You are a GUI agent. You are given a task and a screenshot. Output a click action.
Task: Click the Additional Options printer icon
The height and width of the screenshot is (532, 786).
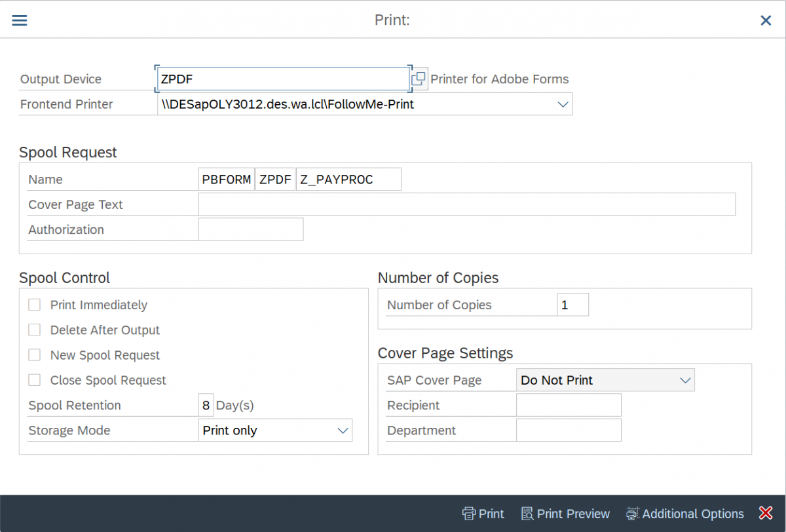click(633, 514)
